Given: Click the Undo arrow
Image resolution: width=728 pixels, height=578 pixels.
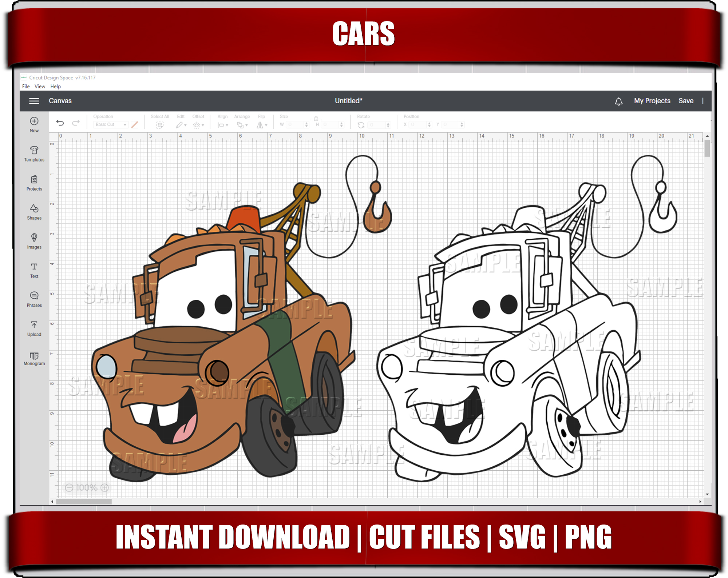Looking at the screenshot, I should (x=60, y=123).
